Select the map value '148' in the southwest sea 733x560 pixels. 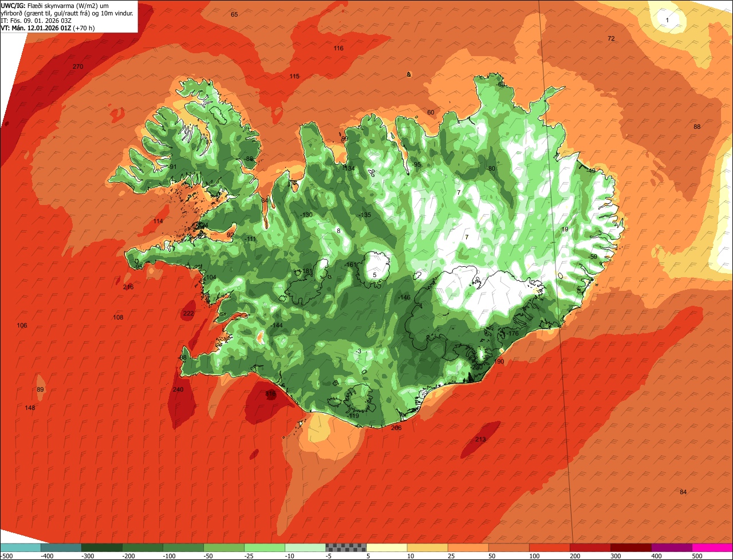click(30, 408)
